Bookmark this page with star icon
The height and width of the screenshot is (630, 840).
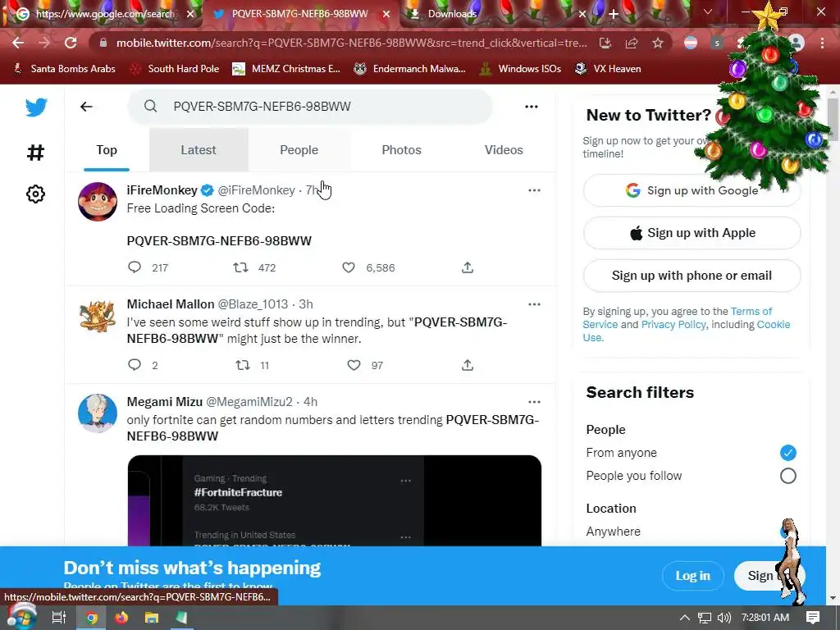click(657, 43)
